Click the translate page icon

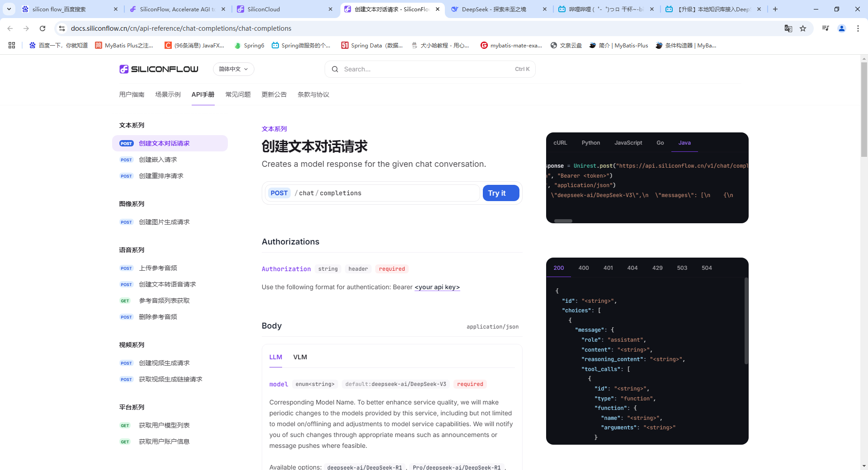tap(788, 28)
